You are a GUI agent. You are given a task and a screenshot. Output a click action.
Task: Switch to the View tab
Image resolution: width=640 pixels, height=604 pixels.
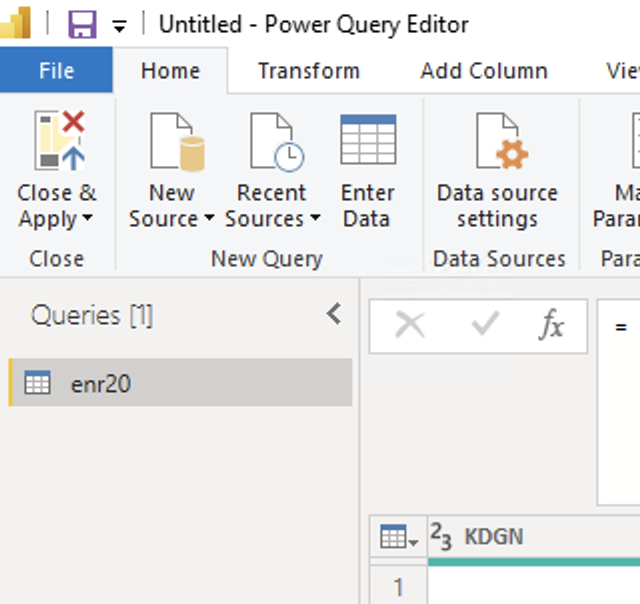[x=622, y=71]
